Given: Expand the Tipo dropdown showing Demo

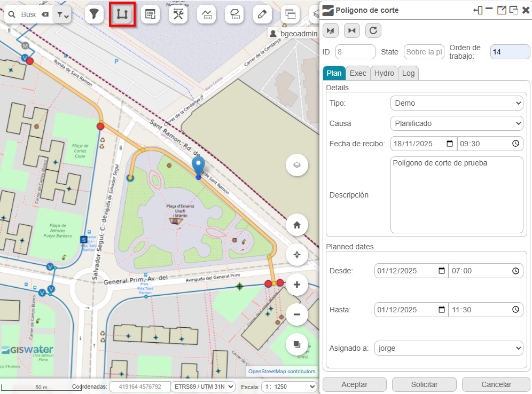Looking at the screenshot, I should tap(457, 103).
